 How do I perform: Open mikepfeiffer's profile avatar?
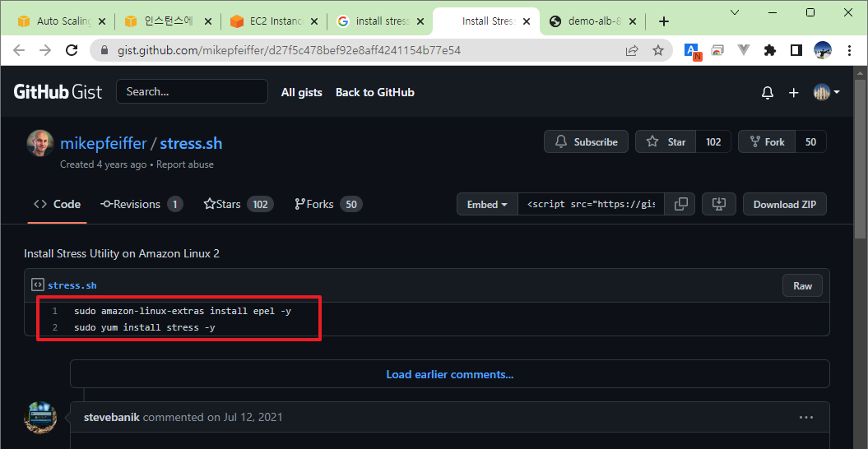coord(40,143)
